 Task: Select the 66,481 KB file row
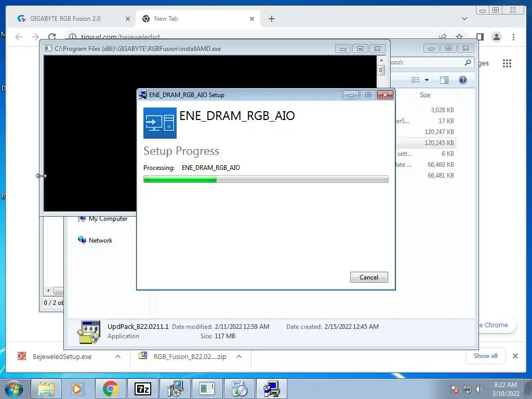[425, 176]
